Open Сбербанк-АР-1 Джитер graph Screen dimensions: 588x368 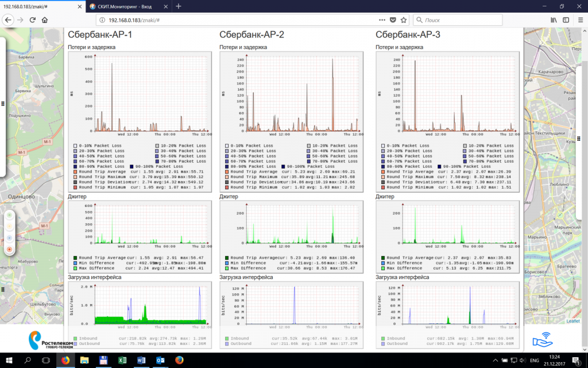(x=140, y=236)
